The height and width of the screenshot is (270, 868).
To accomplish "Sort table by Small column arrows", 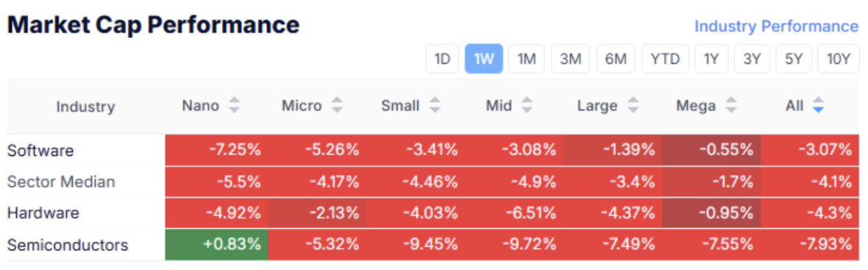I will click(435, 106).
